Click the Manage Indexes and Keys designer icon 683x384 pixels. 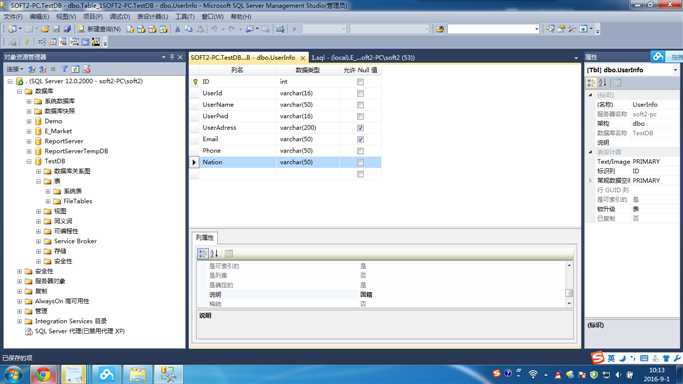click(x=53, y=42)
